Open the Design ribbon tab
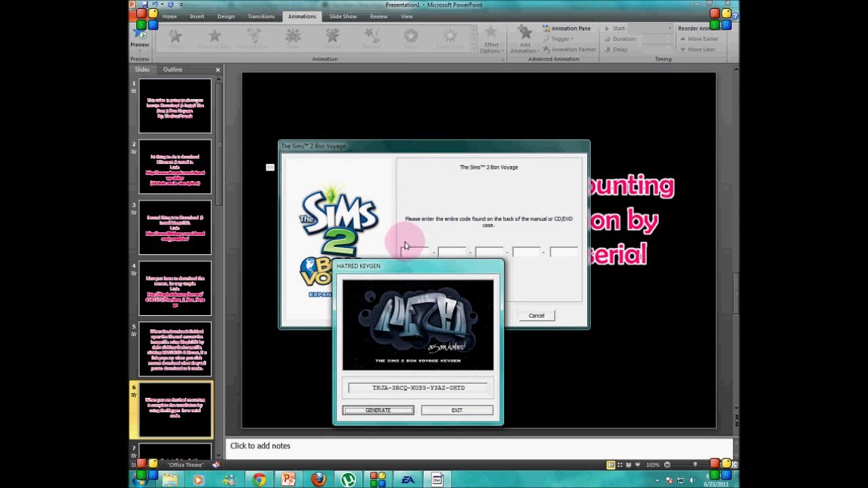This screenshot has height=488, width=868. (x=226, y=16)
